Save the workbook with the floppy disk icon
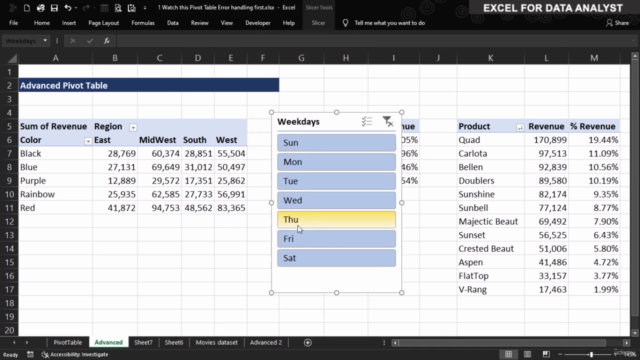Screen dimensions: 640x360 54,8
